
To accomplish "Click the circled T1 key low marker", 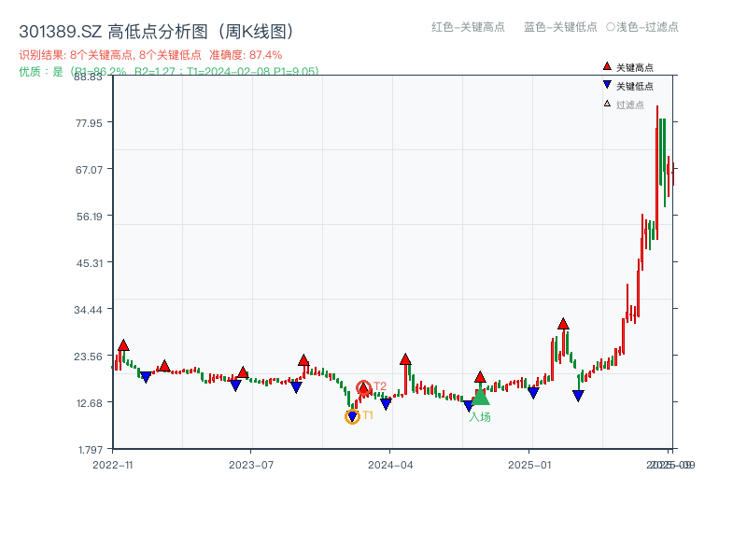I will [354, 414].
